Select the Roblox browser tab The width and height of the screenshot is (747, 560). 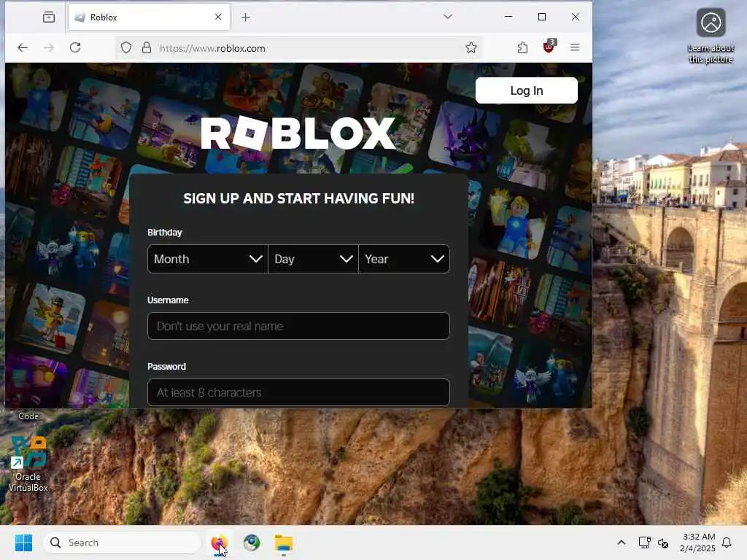(x=149, y=17)
